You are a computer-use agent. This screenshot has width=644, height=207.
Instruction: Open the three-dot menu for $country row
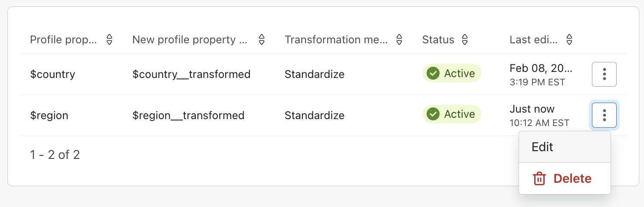tap(604, 74)
